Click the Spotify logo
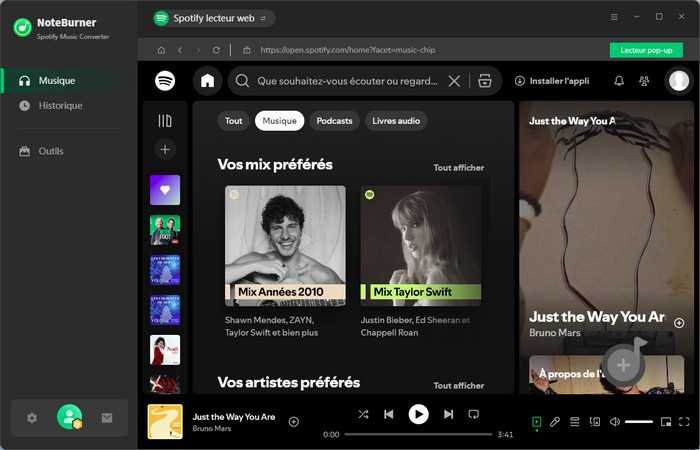700x450 pixels. [x=165, y=81]
